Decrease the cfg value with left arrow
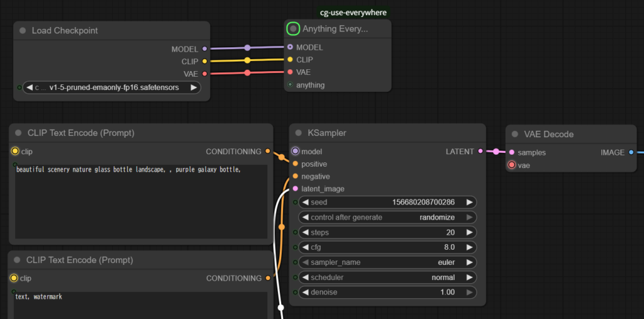 tap(306, 247)
